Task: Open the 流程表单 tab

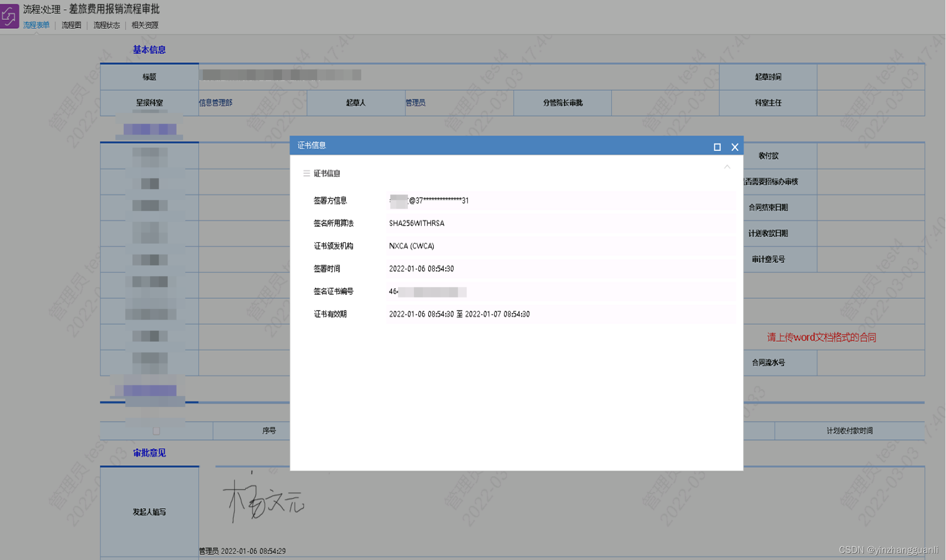Action: 36,25
